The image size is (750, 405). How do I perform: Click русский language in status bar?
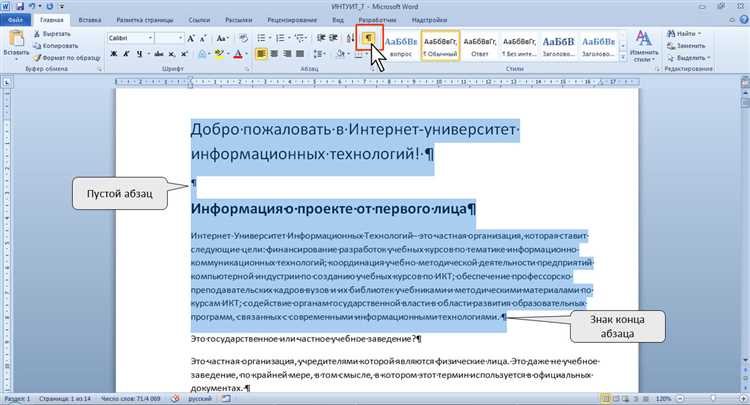199,399
